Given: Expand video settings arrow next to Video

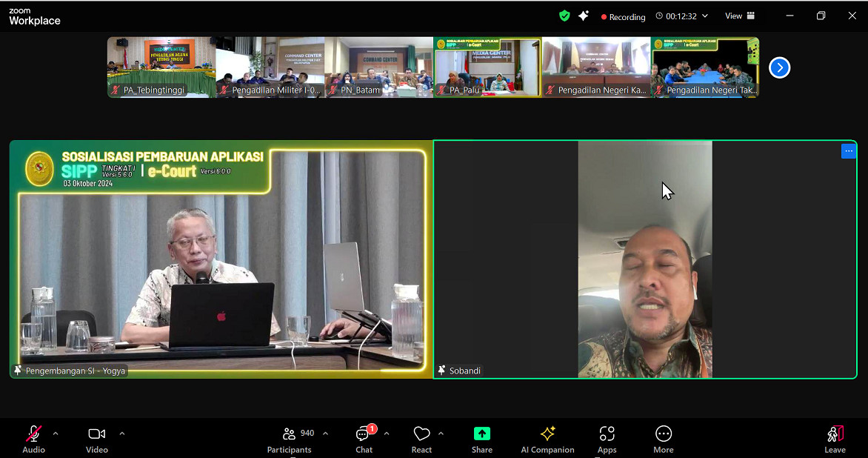Looking at the screenshot, I should [x=122, y=434].
